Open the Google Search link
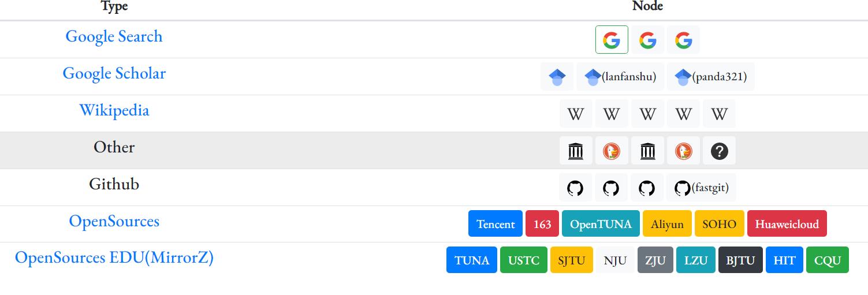 [114, 36]
